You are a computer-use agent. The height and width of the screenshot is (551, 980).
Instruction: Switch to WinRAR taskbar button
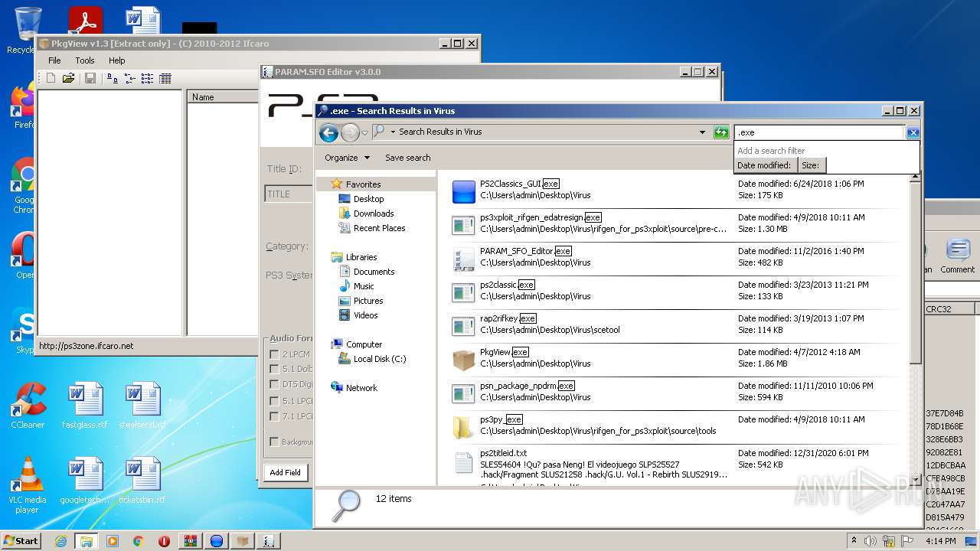point(190,541)
